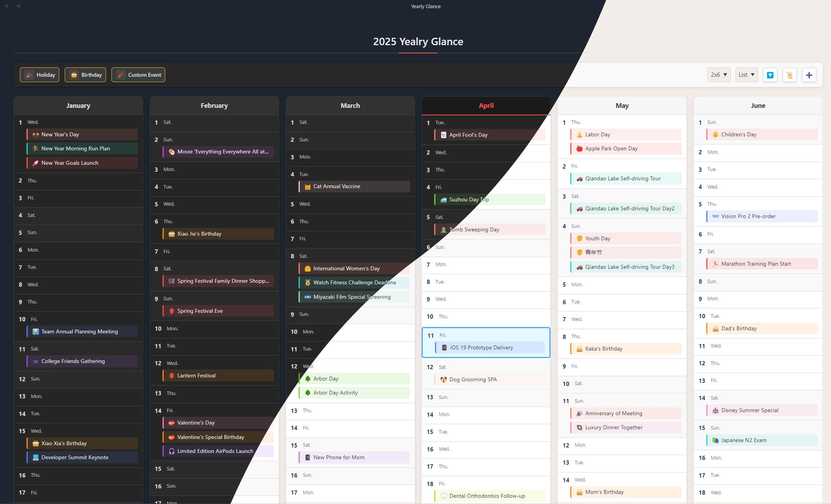
Task: Click the car icon on Qiandao Lake Day2
Action: click(x=580, y=209)
